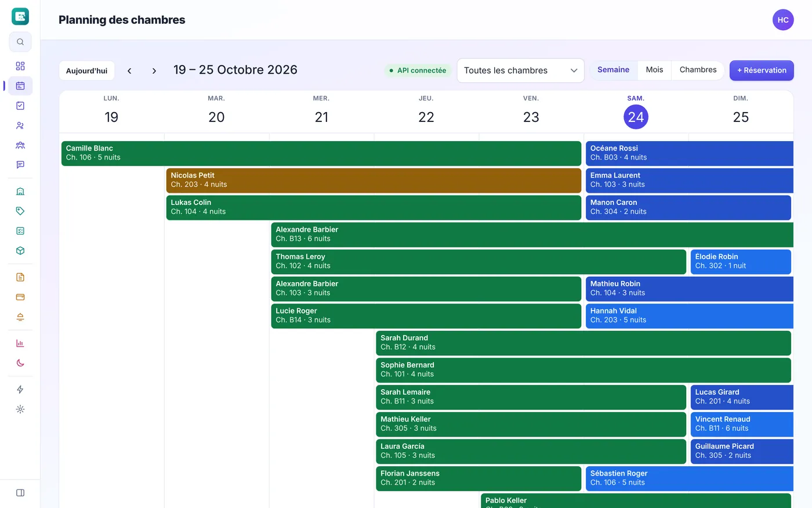This screenshot has width=812, height=508.
Task: Open Vincent Renaud's Ch. B11 reservation
Action: coord(742,424)
